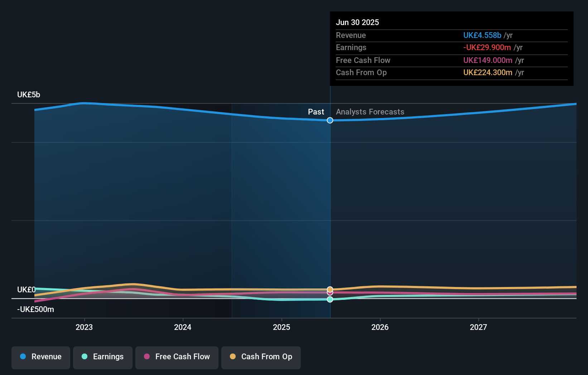588x375 pixels.
Task: Click the orange Cash From Op chart marker
Action: (x=330, y=289)
